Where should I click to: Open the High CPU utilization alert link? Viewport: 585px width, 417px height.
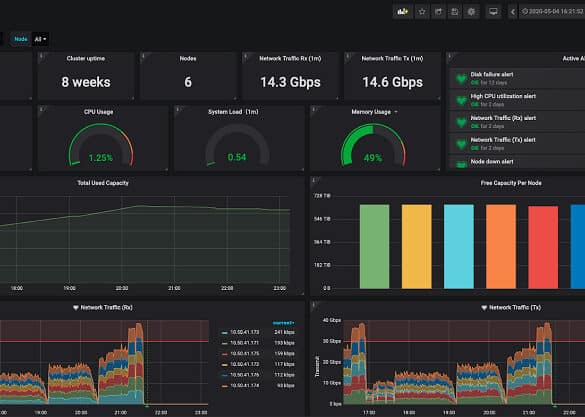503,96
